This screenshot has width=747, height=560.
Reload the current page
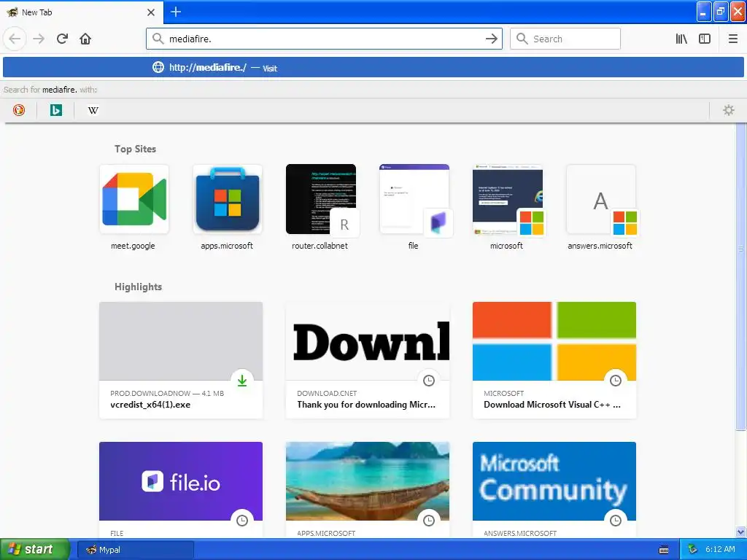point(62,39)
